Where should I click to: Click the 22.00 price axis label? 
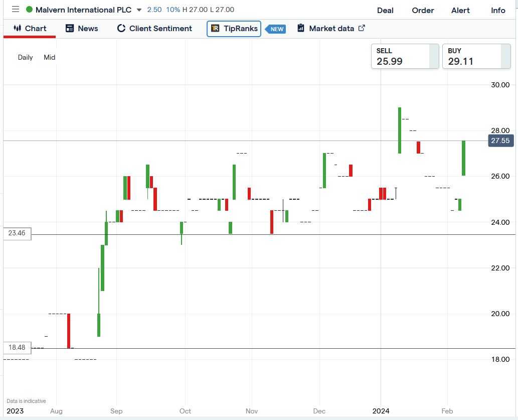500,268
